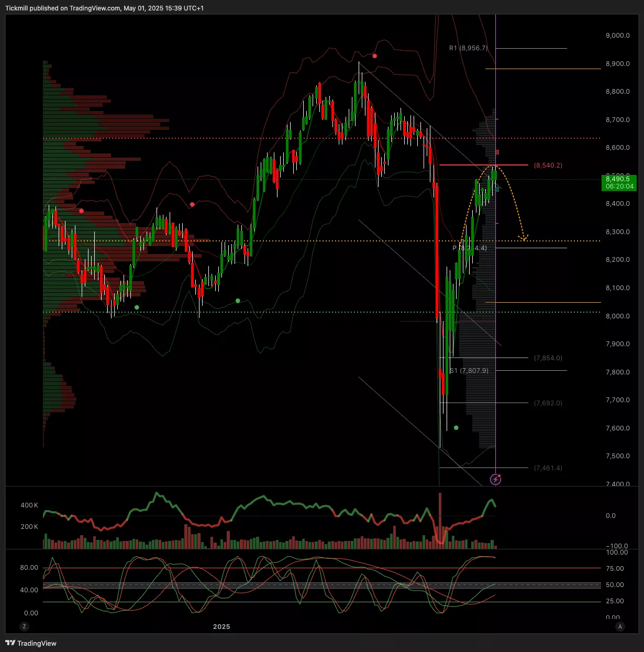Click the 9,000.0 price axis label
644x652 pixels.
(617, 36)
